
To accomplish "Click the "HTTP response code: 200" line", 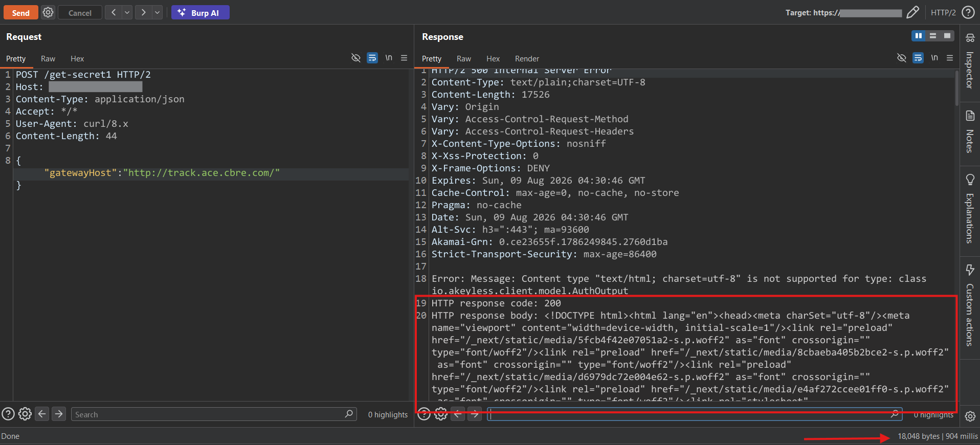I will 496,303.
